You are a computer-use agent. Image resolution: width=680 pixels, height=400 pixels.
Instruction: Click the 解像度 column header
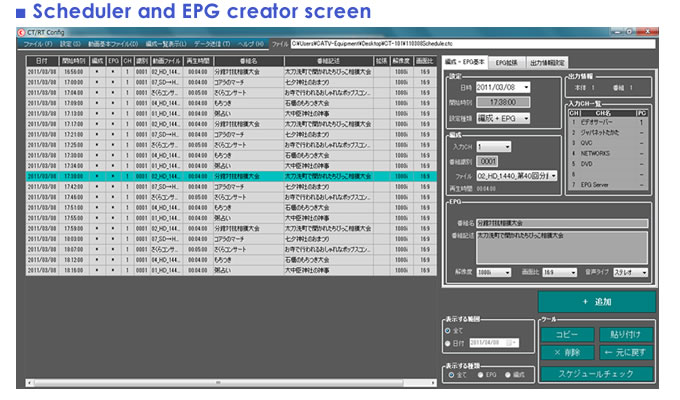pyautogui.click(x=401, y=61)
